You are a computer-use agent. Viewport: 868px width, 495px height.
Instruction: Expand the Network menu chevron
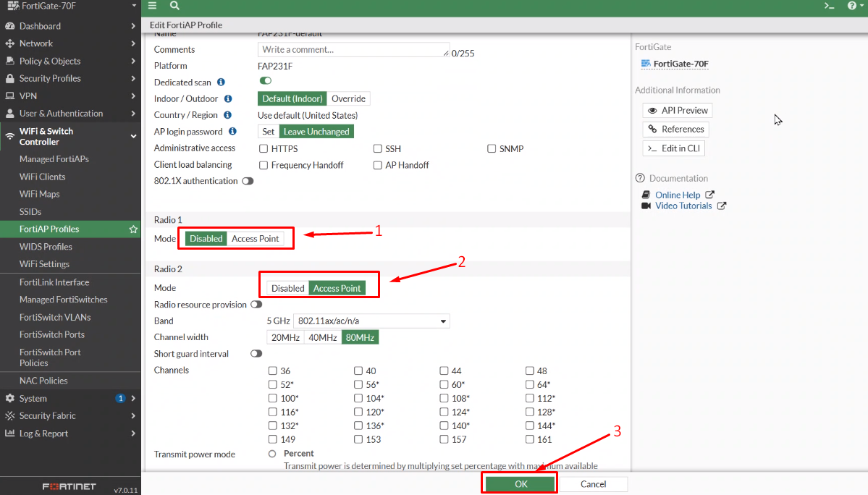(133, 43)
